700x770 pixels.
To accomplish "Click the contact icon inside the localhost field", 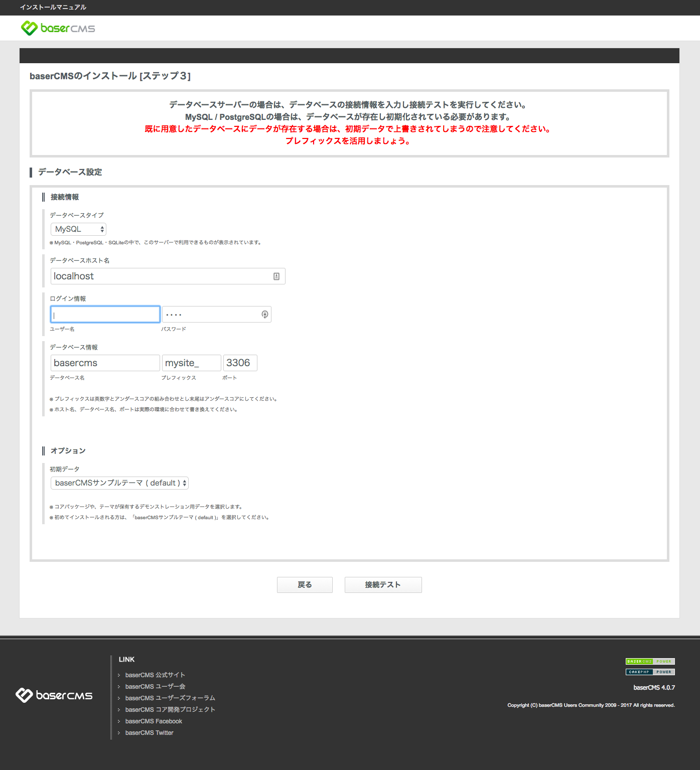I will tap(277, 276).
